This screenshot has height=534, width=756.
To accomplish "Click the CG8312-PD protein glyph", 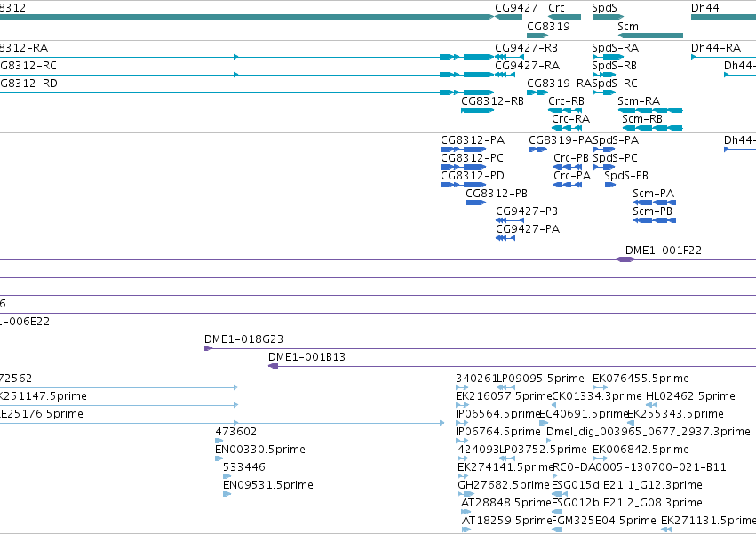I will 464,185.
